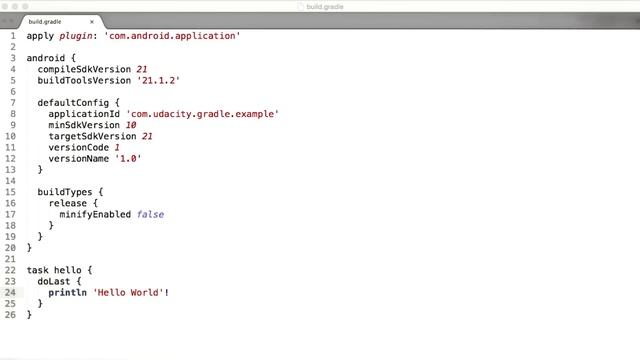Click defaultConfig on line 7
640x360 pixels.
73,103
